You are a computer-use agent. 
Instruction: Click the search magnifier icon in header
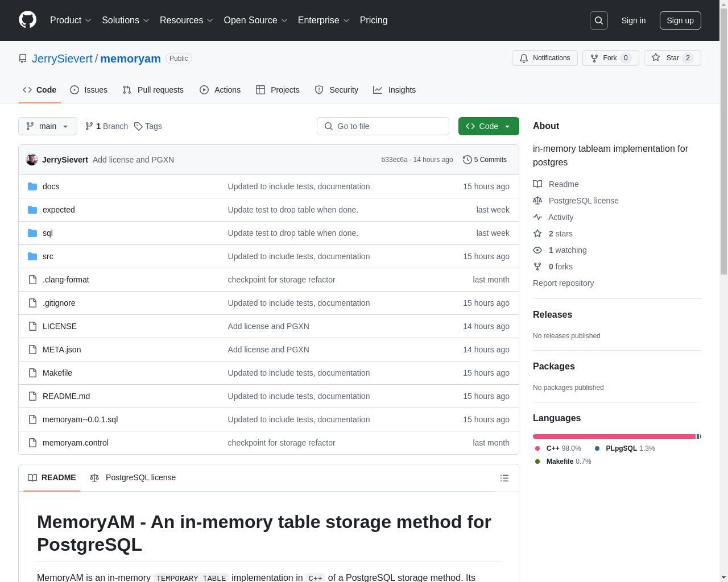599,20
